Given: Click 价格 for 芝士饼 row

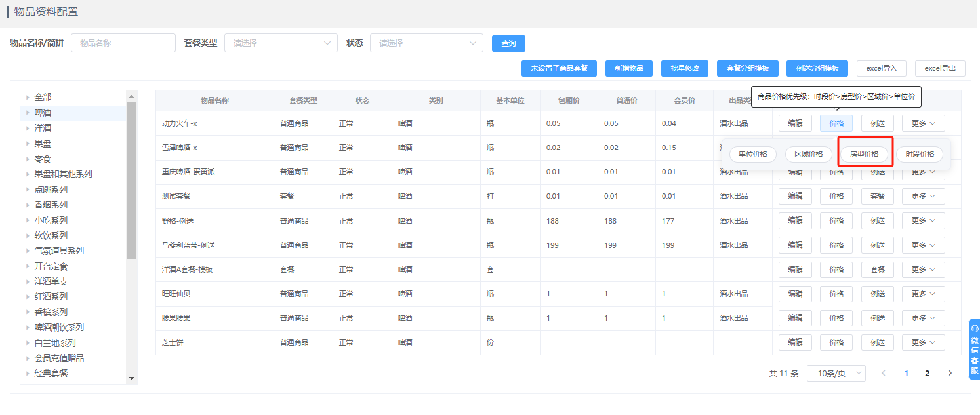Looking at the screenshot, I should pyautogui.click(x=836, y=342).
